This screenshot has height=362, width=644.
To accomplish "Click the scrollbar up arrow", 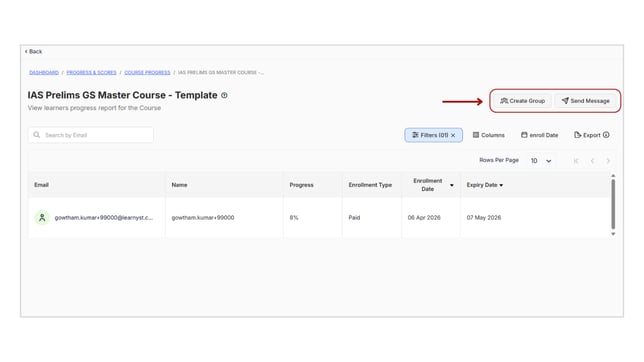I will pyautogui.click(x=613, y=175).
